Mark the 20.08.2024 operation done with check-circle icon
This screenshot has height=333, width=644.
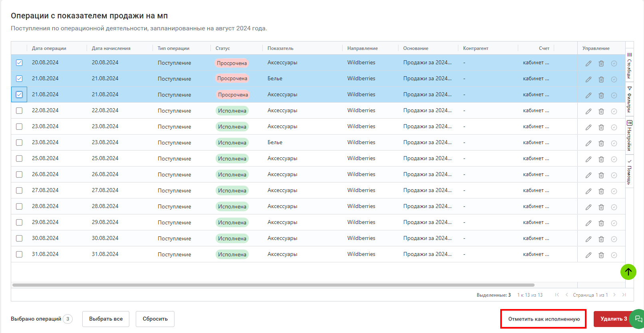click(x=614, y=63)
